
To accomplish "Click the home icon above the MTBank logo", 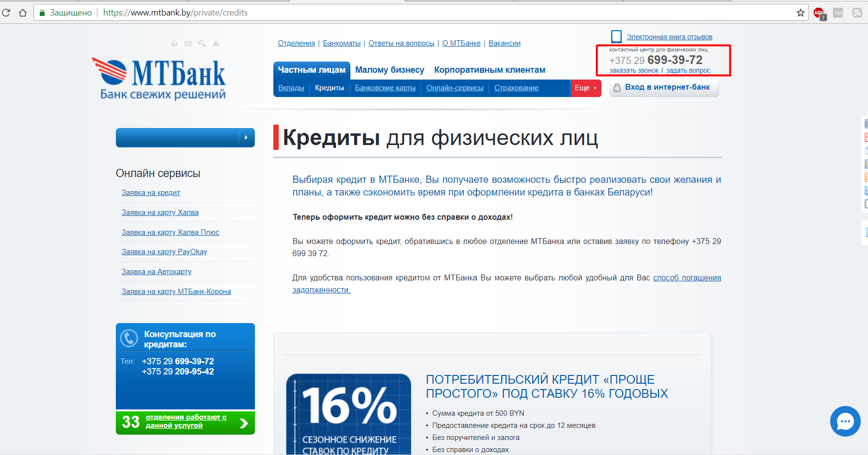I will (x=174, y=44).
